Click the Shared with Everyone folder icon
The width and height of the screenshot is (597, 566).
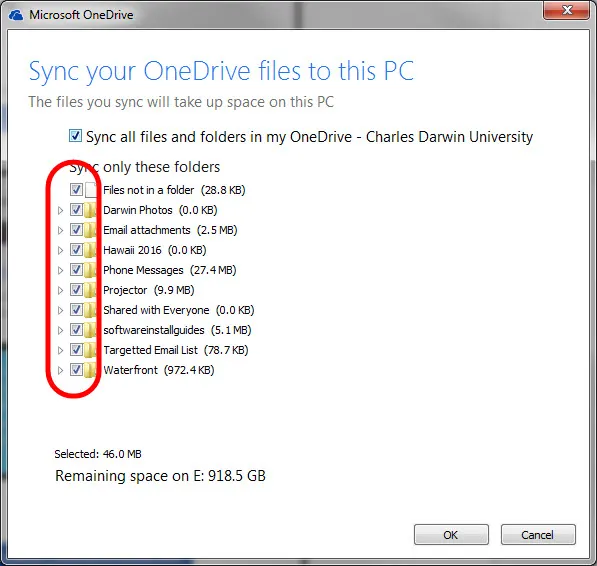pos(90,310)
